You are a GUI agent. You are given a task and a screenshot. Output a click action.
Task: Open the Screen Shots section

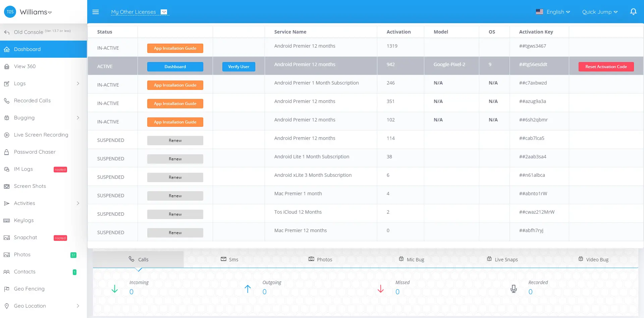(x=30, y=186)
